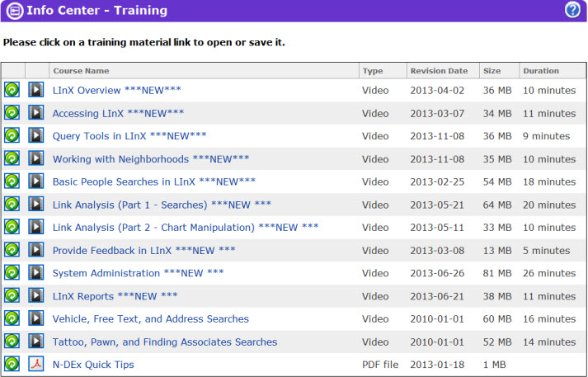Open the LInX Overview training link

pyautogui.click(x=116, y=91)
